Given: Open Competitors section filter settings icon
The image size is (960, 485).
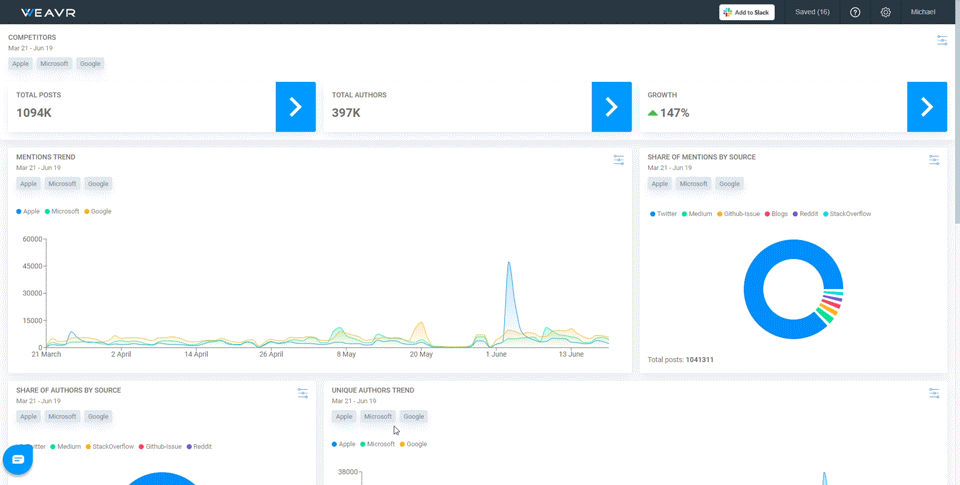Looking at the screenshot, I should (942, 40).
